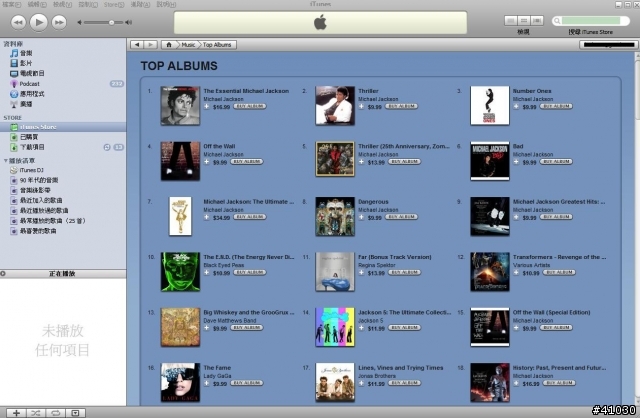Viewport: 640px width, 418px height.
Task: Buy Thriller 25th Anniversary album
Action: pyautogui.click(x=404, y=162)
